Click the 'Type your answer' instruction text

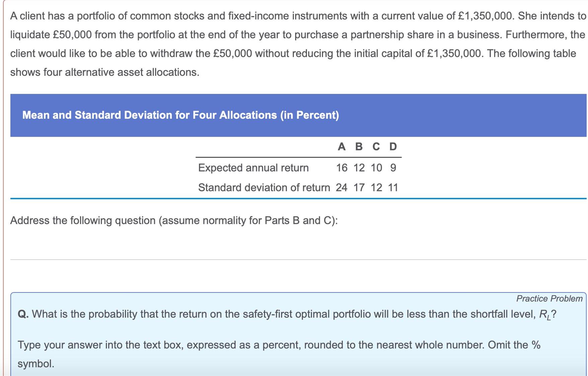click(279, 354)
